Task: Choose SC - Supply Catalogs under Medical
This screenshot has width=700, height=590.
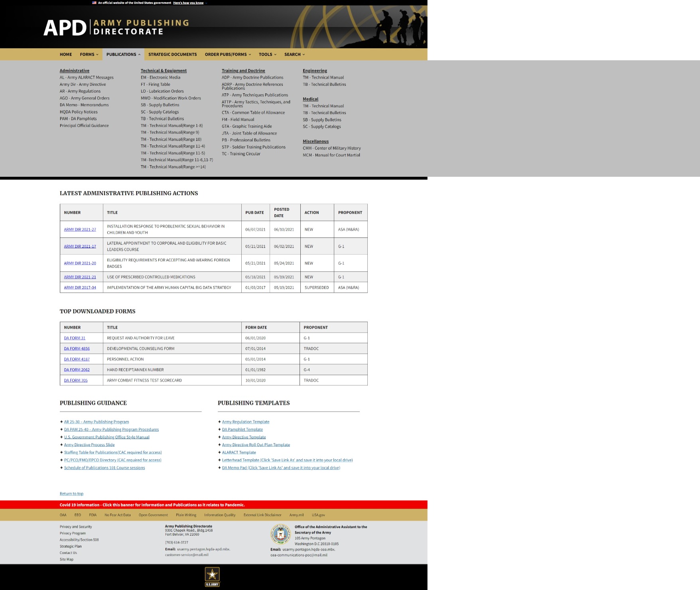Action: click(321, 126)
